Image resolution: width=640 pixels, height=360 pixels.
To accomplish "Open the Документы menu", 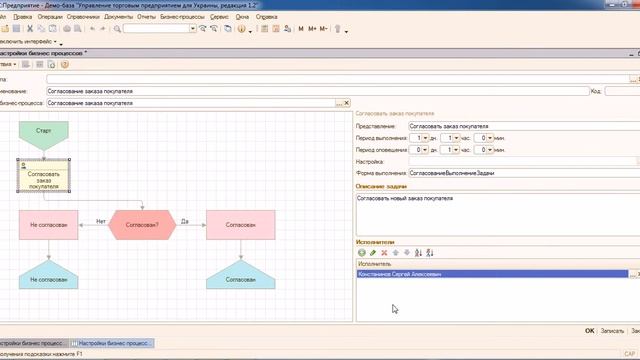I will [x=118, y=17].
